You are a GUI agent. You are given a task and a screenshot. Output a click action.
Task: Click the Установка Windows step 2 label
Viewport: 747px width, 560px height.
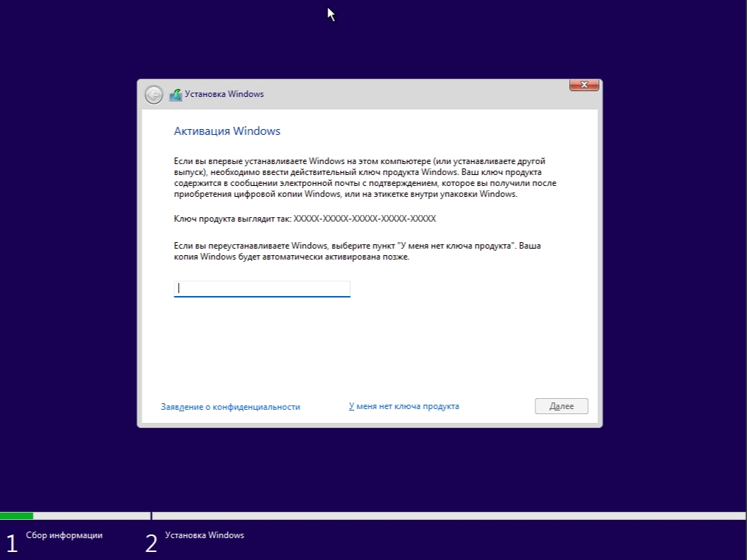coord(204,535)
